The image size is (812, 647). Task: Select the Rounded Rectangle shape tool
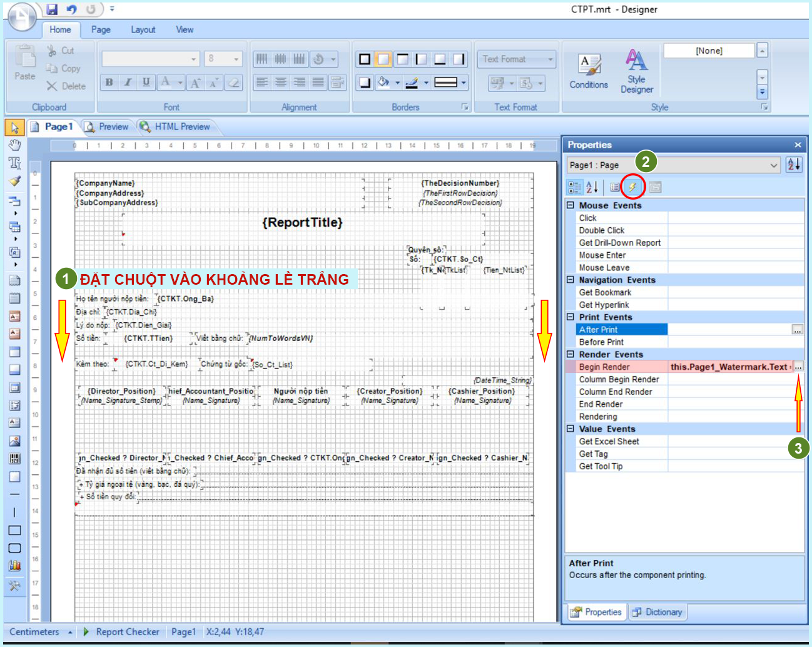coord(14,548)
